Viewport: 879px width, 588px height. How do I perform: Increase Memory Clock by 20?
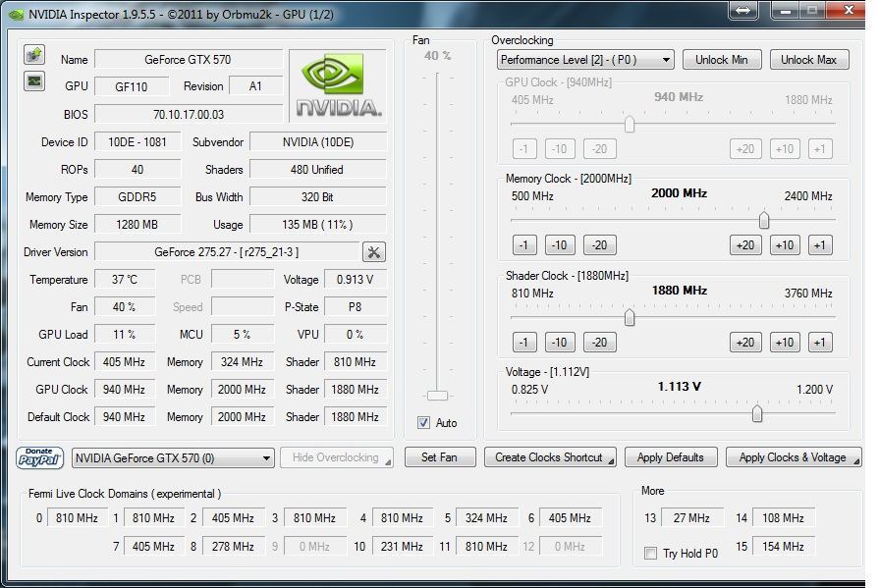pos(745,245)
